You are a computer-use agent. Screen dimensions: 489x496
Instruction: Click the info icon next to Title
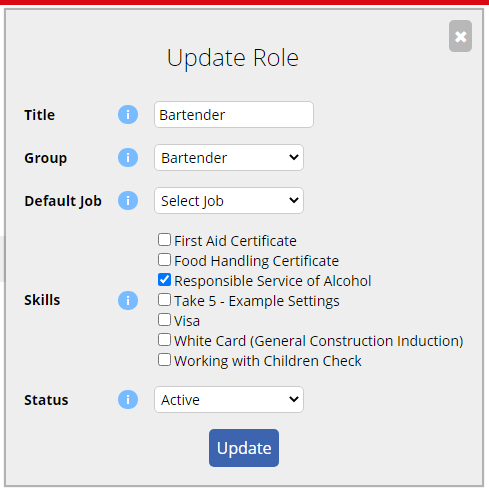(128, 115)
